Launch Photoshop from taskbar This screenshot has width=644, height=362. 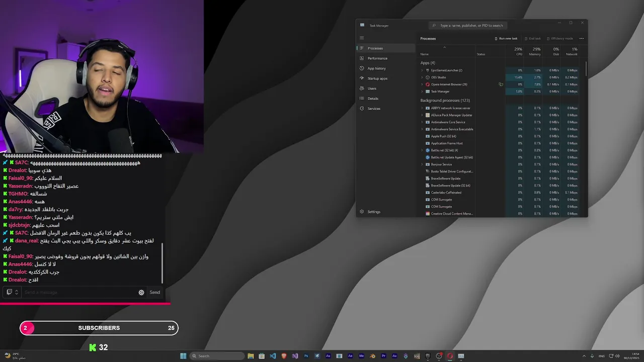click(306, 356)
